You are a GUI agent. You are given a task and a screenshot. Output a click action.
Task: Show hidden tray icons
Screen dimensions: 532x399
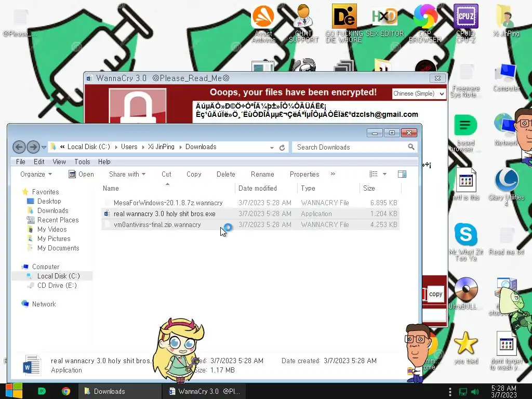450,392
